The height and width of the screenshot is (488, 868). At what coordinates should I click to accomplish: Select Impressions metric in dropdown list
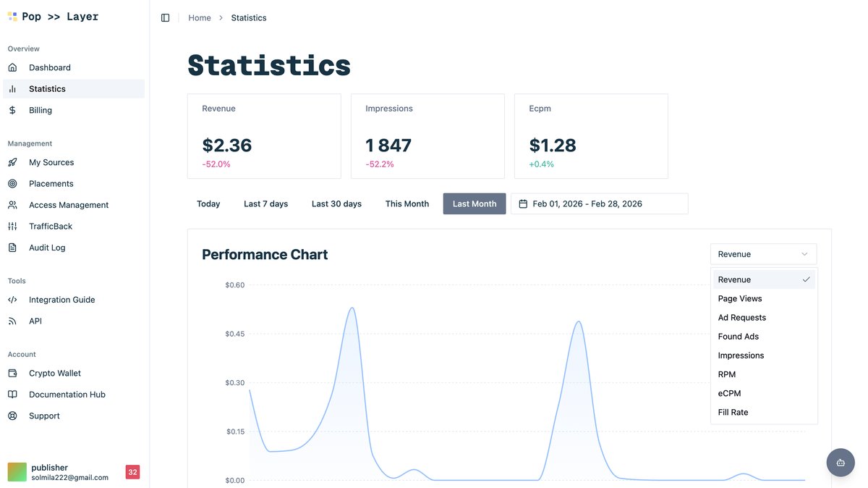point(741,355)
